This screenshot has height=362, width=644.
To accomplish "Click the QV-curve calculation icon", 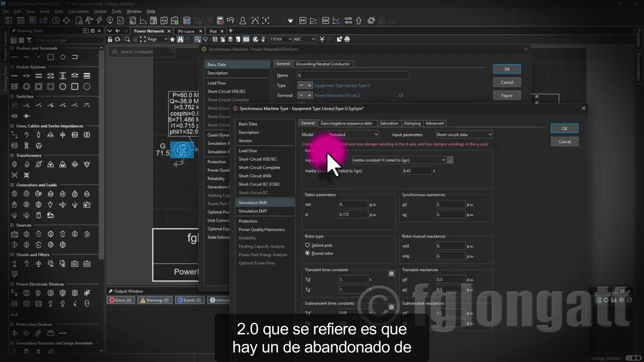I will point(326,21).
